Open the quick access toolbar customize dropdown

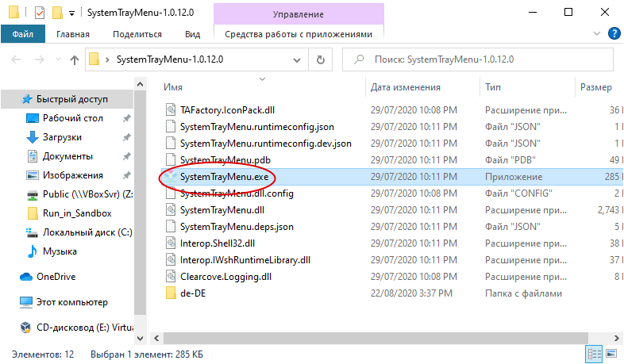click(71, 13)
